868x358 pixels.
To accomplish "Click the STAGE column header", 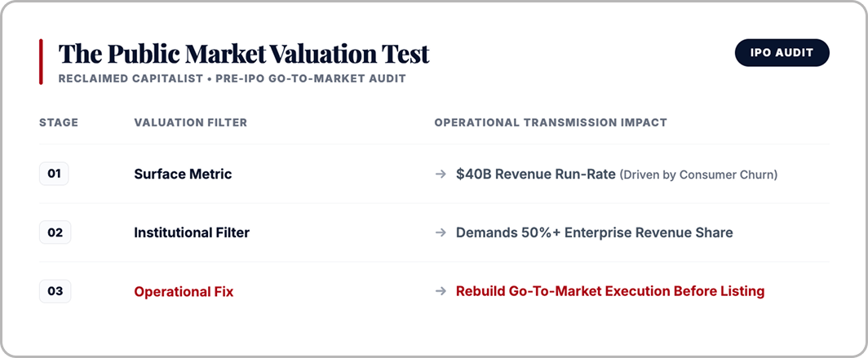I will [x=59, y=122].
